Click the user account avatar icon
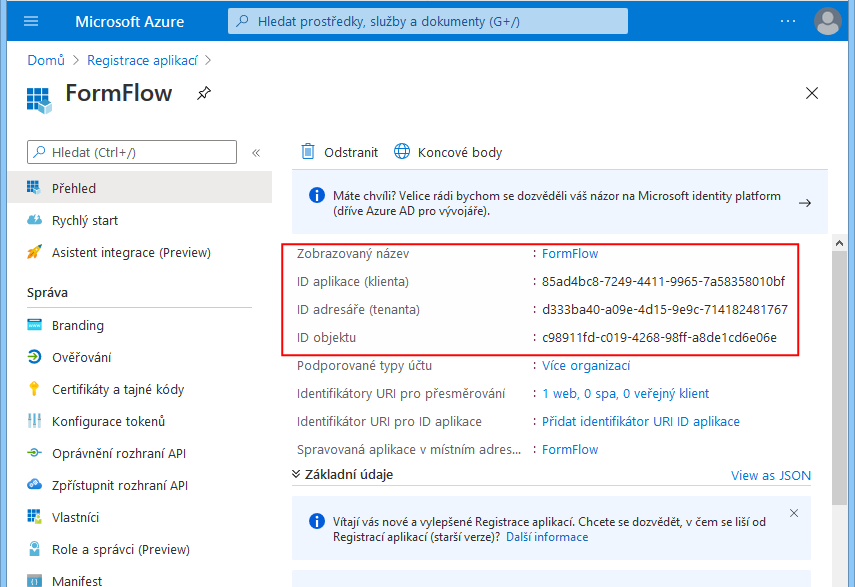 828,21
